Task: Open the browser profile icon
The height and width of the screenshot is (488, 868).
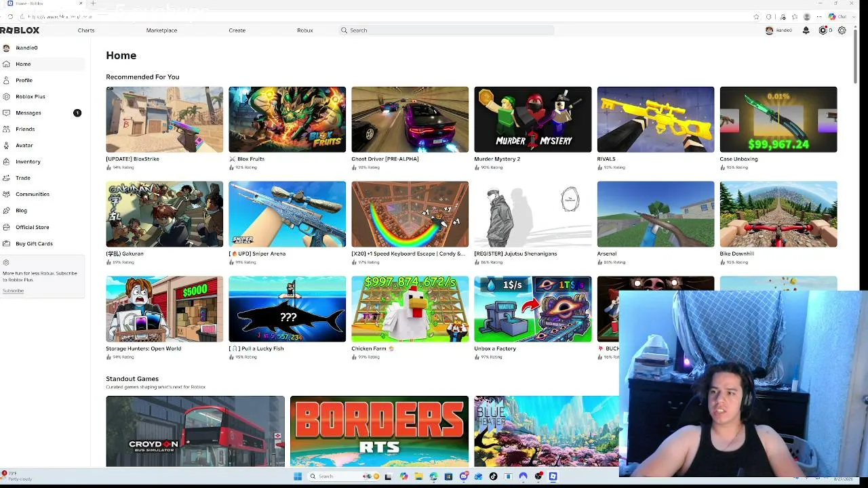Action: click(807, 17)
